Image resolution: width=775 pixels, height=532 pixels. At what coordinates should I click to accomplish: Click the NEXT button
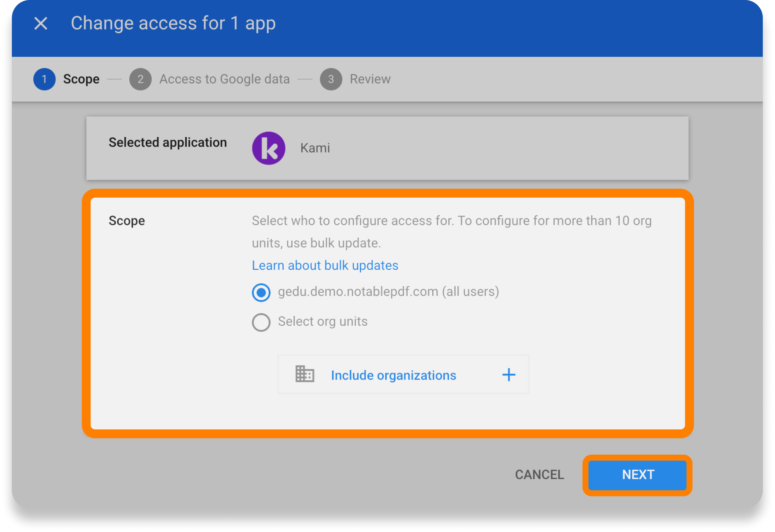tap(637, 475)
